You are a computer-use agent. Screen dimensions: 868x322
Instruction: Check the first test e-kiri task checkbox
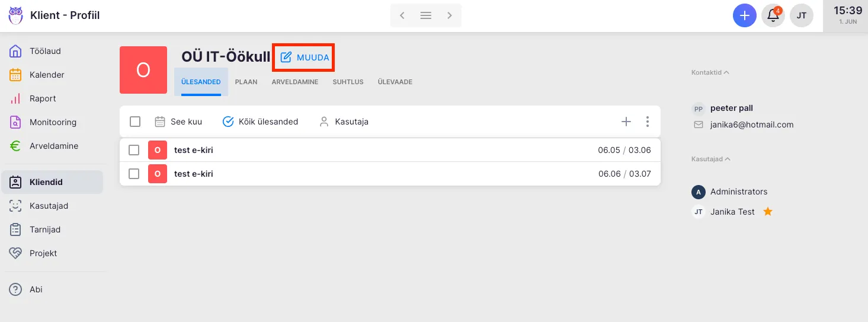(x=134, y=150)
